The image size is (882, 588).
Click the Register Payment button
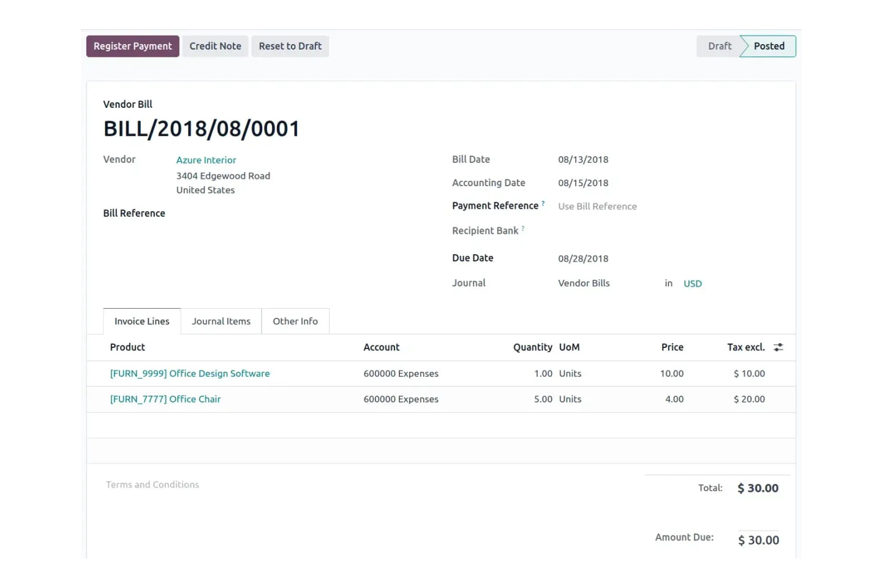(x=133, y=46)
